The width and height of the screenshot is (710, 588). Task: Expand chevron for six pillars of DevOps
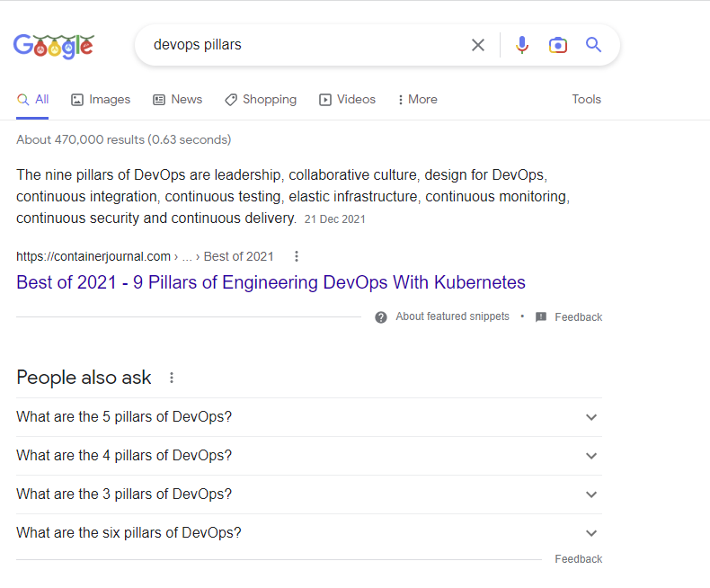pos(590,533)
